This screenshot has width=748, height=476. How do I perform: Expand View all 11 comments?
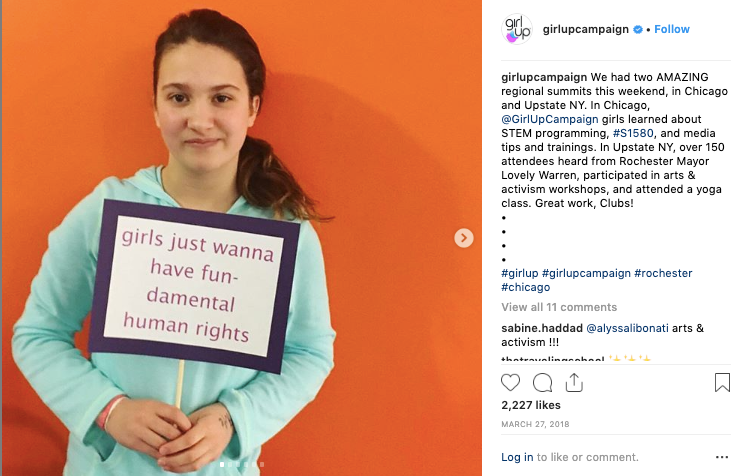coord(559,307)
